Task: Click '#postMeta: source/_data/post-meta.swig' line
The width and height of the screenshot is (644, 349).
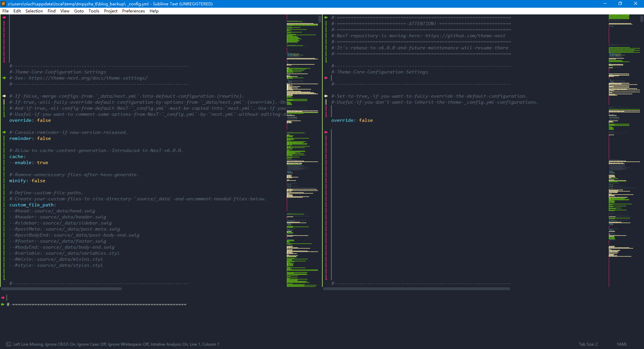Action: coord(67,229)
